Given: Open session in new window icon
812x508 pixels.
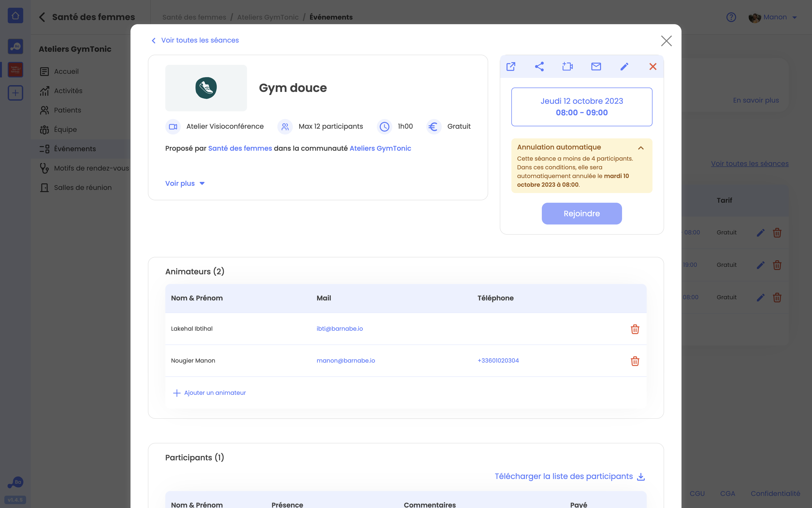Looking at the screenshot, I should tap(511, 67).
